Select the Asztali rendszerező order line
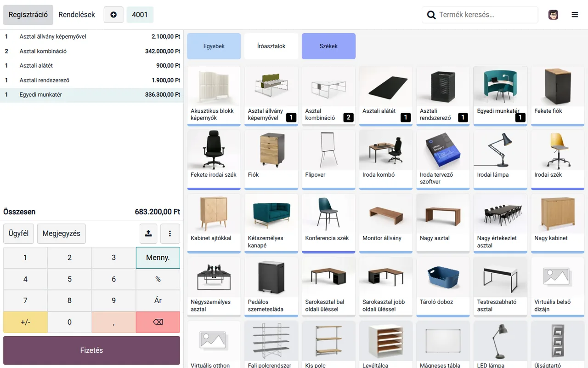Screen dimensions: 588x368 (x=92, y=80)
